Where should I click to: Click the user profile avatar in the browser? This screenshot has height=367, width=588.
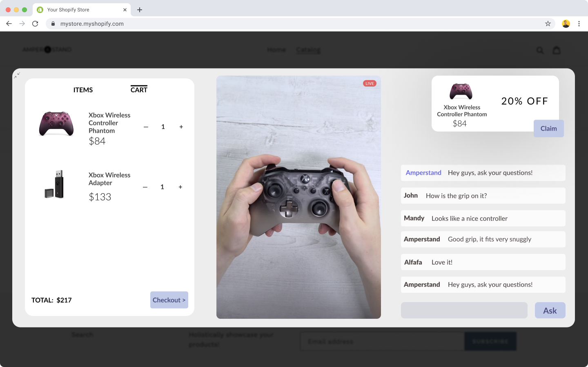[566, 24]
